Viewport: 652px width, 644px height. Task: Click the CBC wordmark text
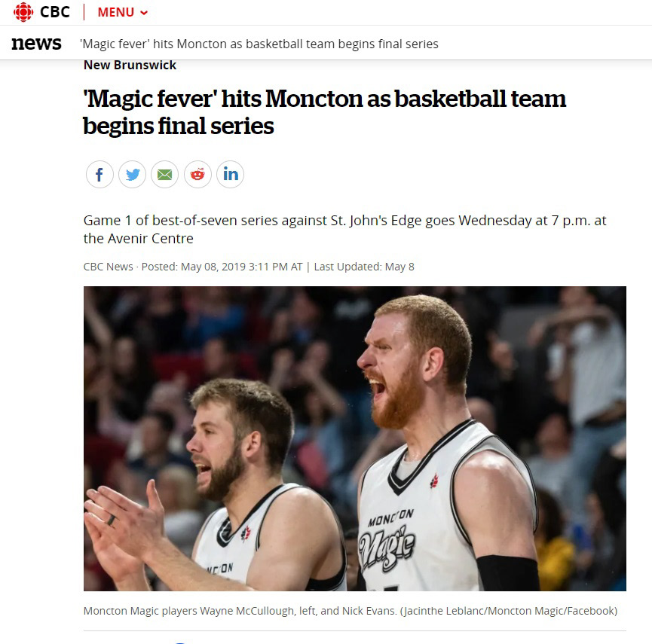pos(55,12)
